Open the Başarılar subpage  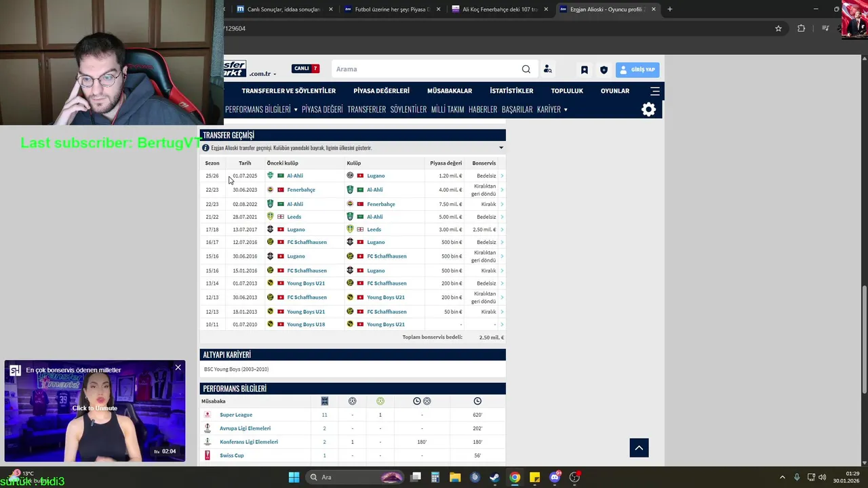[x=517, y=110]
